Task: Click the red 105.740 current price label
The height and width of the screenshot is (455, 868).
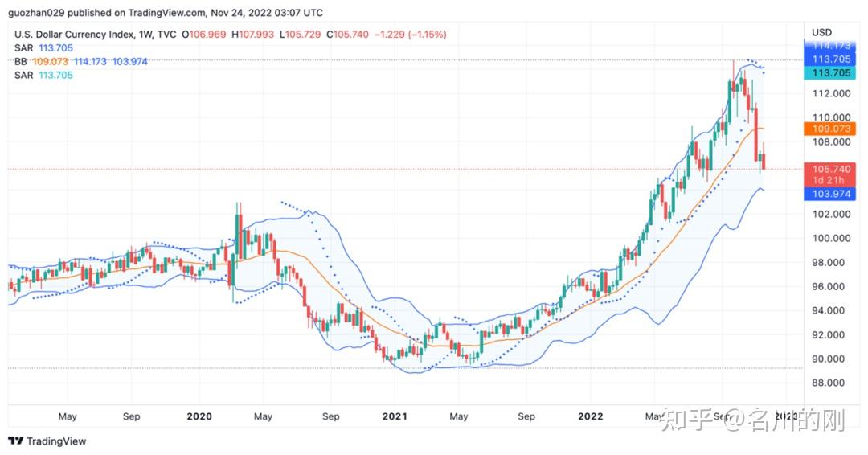Action: [829, 170]
